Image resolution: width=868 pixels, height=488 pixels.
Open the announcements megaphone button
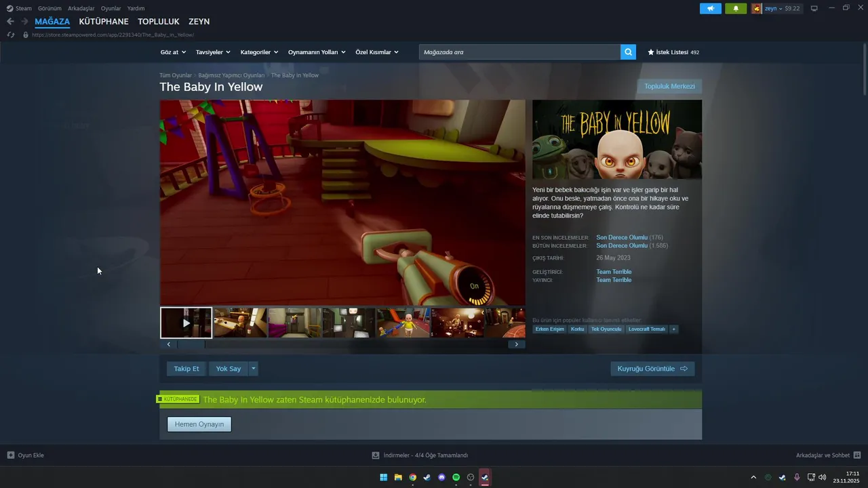[x=711, y=9]
